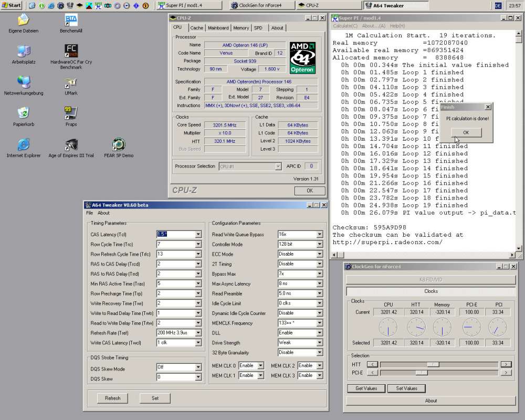Viewport: 525px width, 420px height.
Task: Expand the Controller Mode dropdown
Action: coord(320,244)
